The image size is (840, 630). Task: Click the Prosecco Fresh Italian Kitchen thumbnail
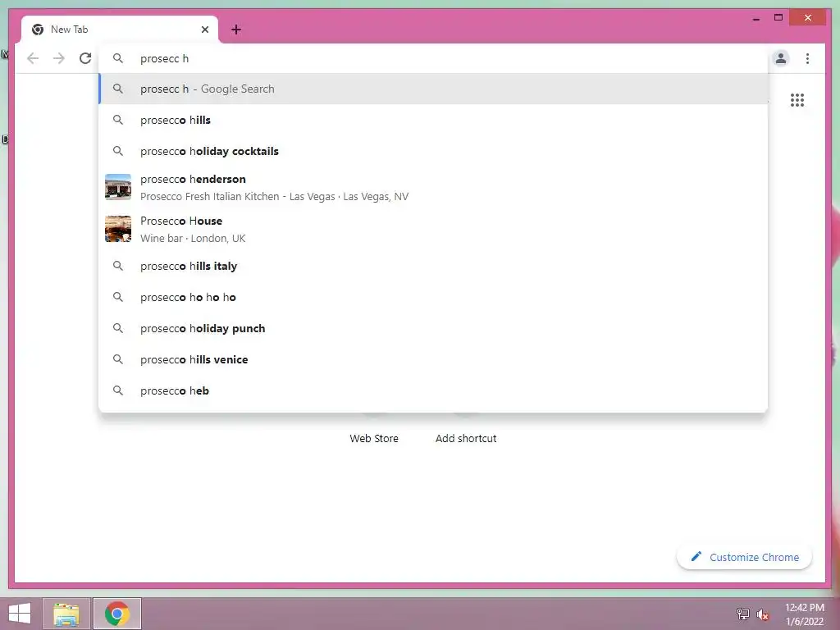point(118,187)
